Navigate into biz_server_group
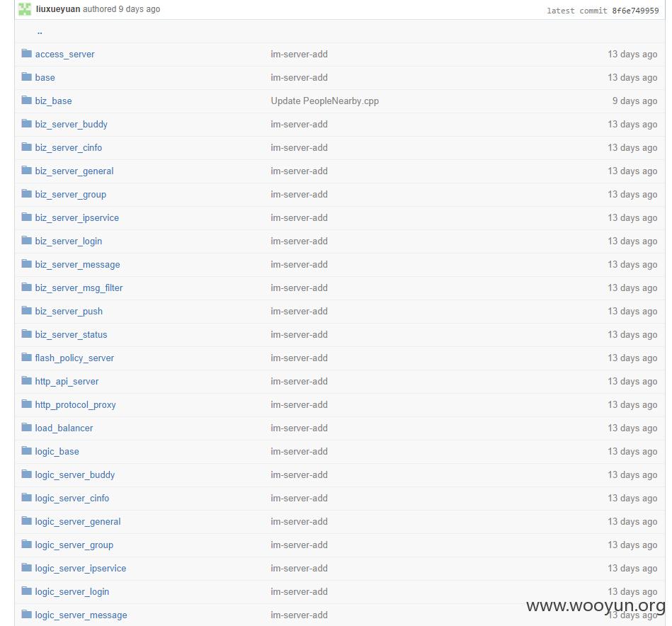This screenshot has width=672, height=626. pos(71,195)
